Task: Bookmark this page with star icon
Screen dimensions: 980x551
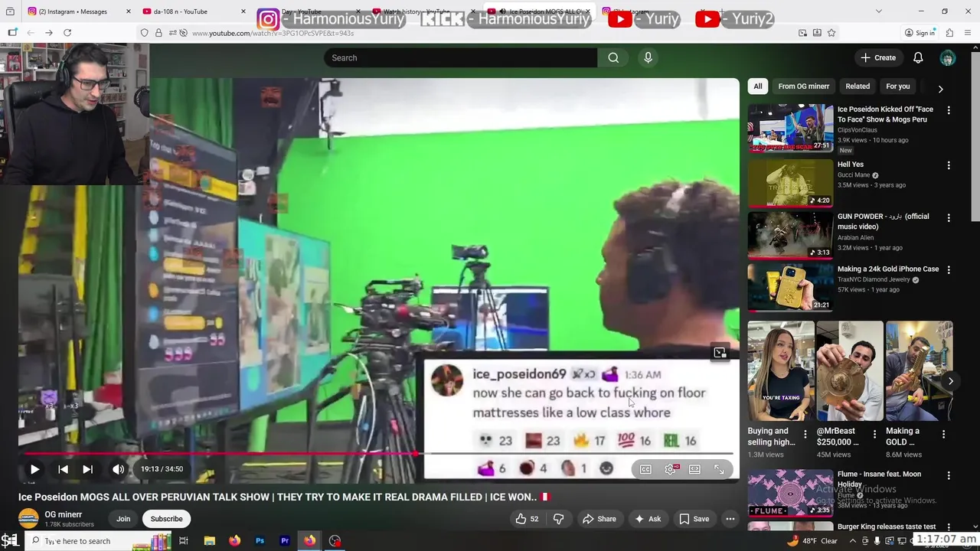Action: [x=831, y=33]
